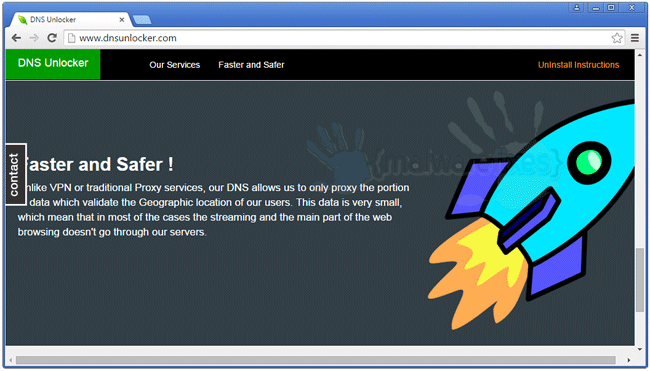Open the Chrome hamburger menu

pos(635,38)
